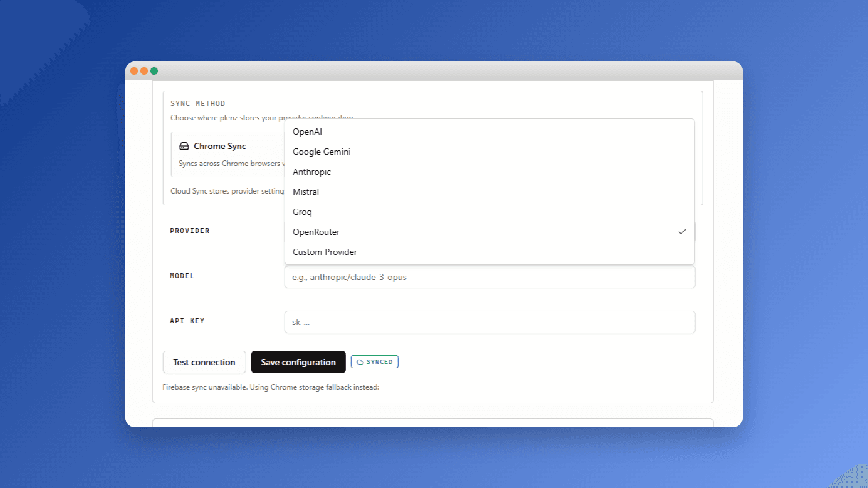Click the green window maximize dot
The width and height of the screenshot is (868, 488).
[x=154, y=71]
